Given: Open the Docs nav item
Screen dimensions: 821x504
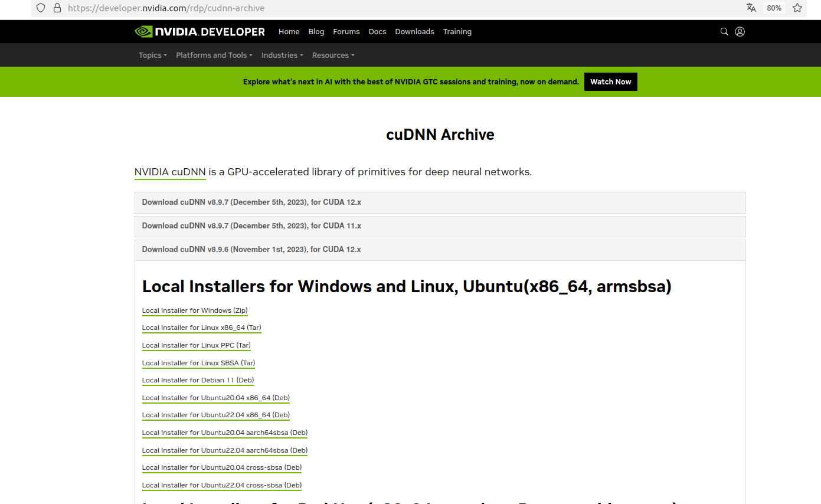Looking at the screenshot, I should coord(377,32).
